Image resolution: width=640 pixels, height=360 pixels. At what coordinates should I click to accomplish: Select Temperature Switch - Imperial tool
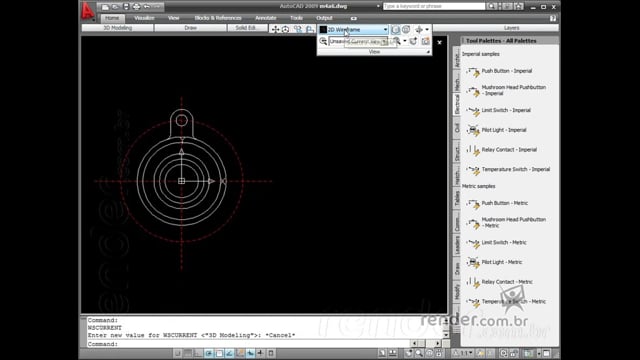509,169
